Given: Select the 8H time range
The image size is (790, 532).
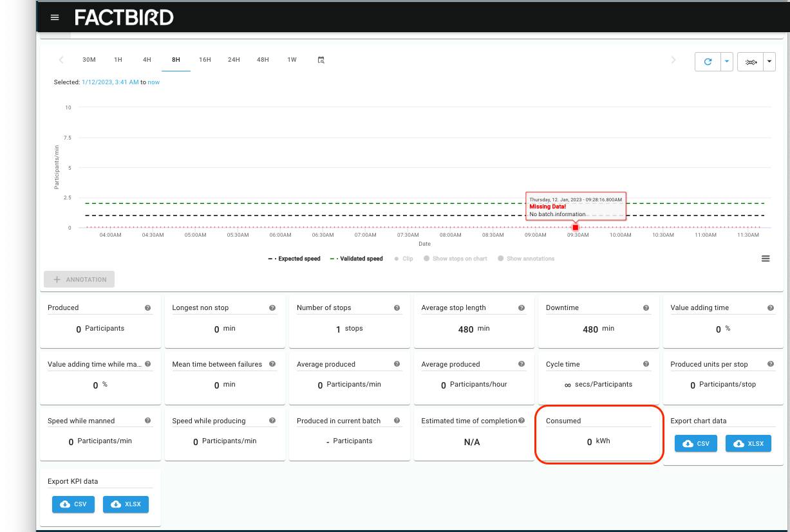Looking at the screenshot, I should tap(176, 60).
